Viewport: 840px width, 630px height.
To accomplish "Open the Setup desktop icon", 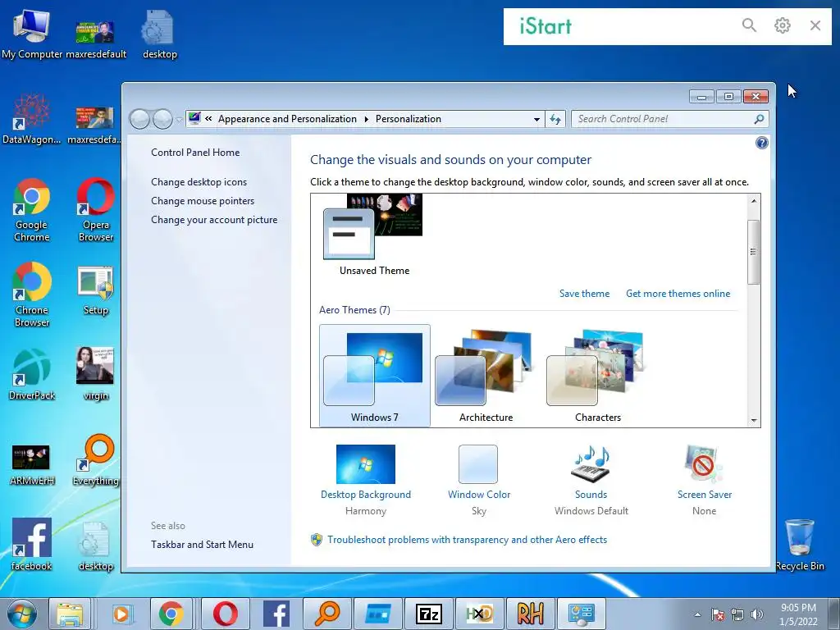I will coord(95,291).
